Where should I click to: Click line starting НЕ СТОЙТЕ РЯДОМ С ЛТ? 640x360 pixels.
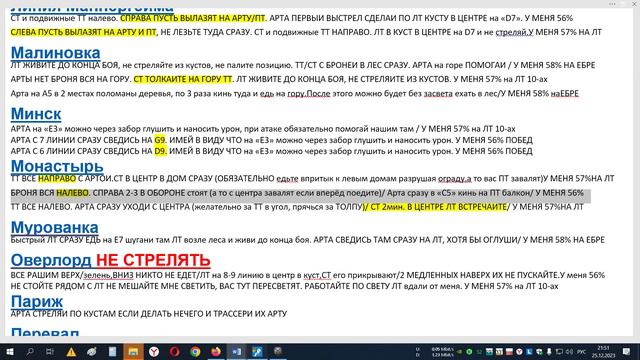[284, 286]
